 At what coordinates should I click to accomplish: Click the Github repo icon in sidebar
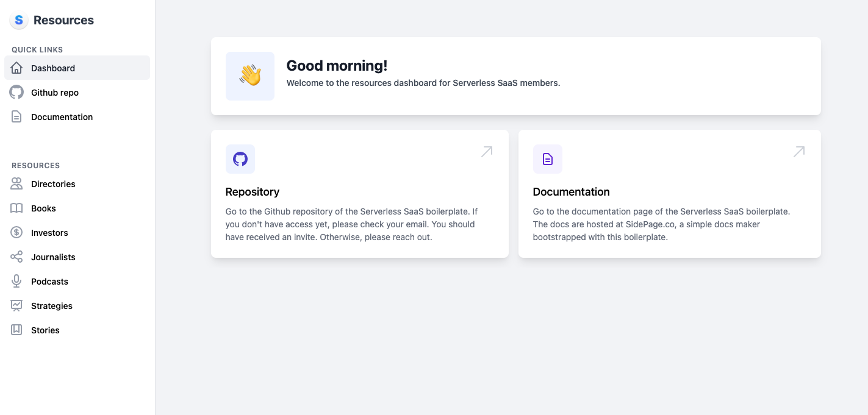click(x=16, y=92)
